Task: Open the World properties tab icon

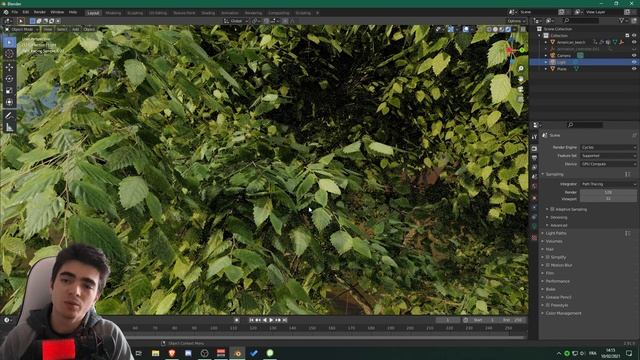Action: pyautogui.click(x=534, y=187)
